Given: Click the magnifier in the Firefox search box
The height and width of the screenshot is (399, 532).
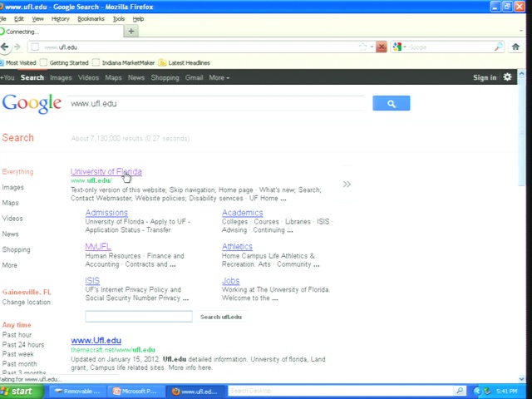Looking at the screenshot, I should click(498, 47).
